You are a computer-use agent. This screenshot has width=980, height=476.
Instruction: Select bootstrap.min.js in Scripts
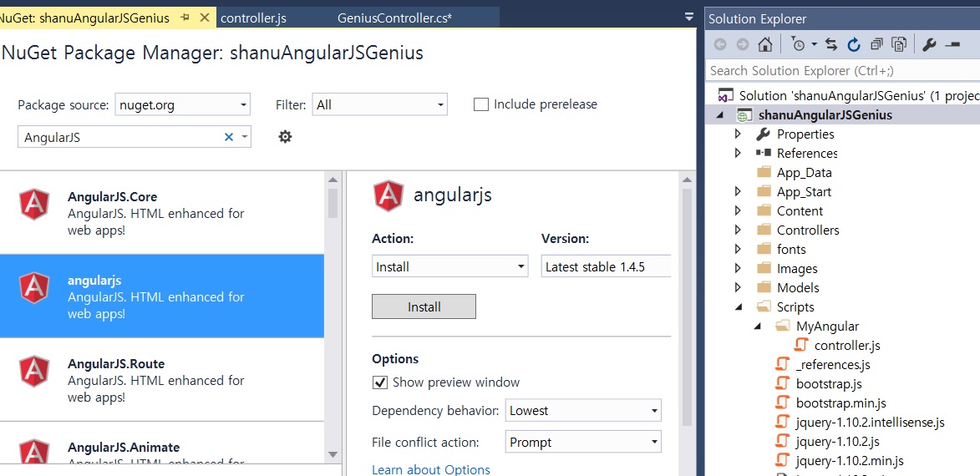tap(840, 403)
